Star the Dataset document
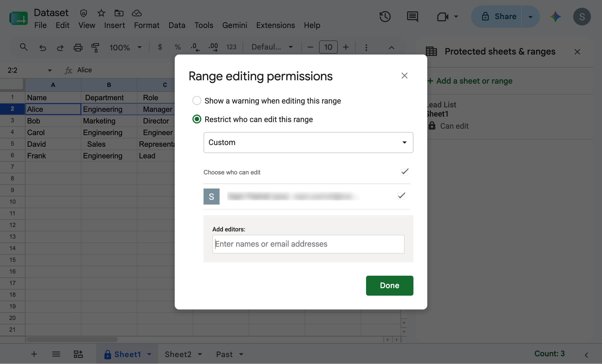 [x=101, y=13]
